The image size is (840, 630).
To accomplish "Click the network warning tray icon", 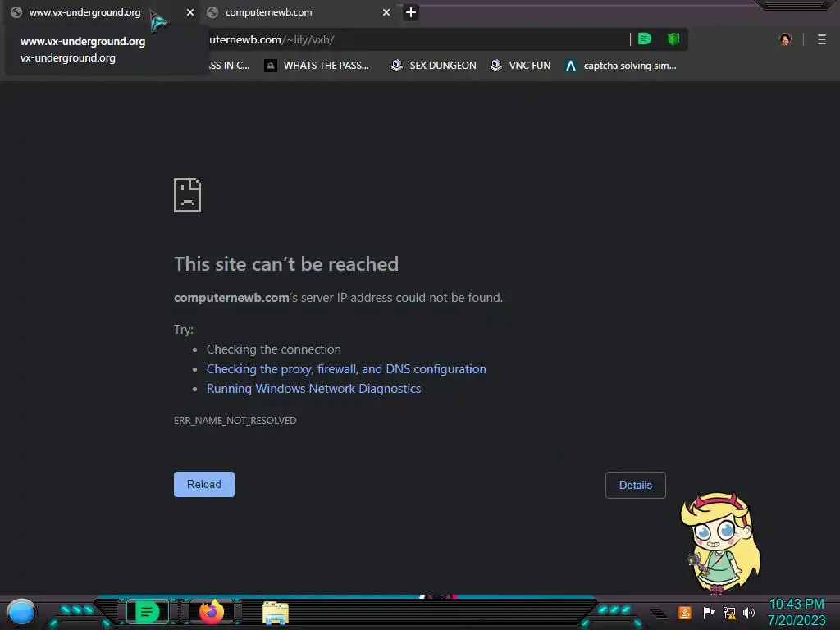I will pos(729,613).
